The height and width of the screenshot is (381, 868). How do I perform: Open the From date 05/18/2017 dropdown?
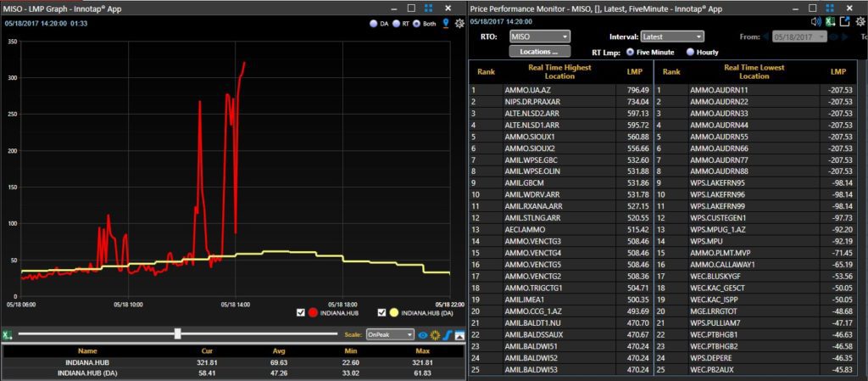point(799,36)
